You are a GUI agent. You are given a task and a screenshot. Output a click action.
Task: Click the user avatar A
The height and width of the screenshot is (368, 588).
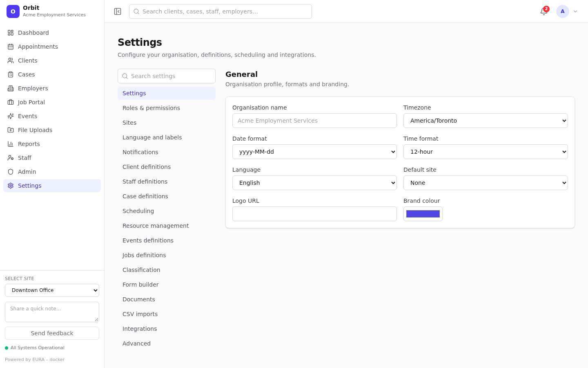[563, 11]
